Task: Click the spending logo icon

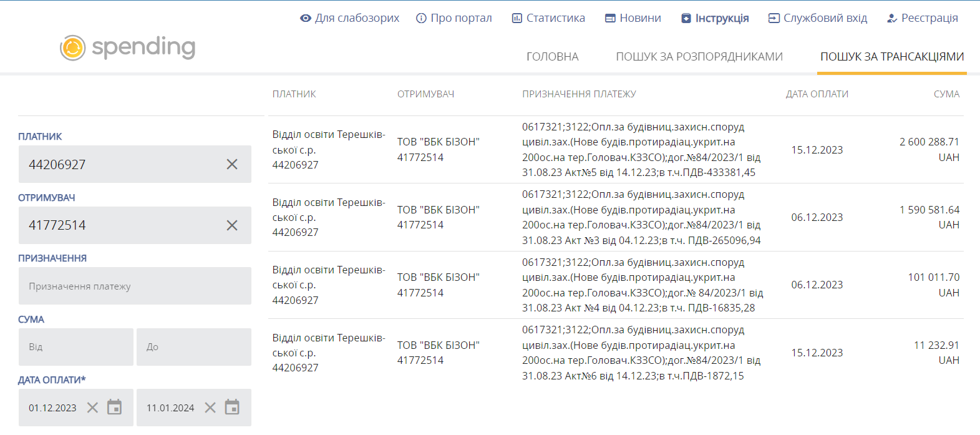Action: coord(73,47)
